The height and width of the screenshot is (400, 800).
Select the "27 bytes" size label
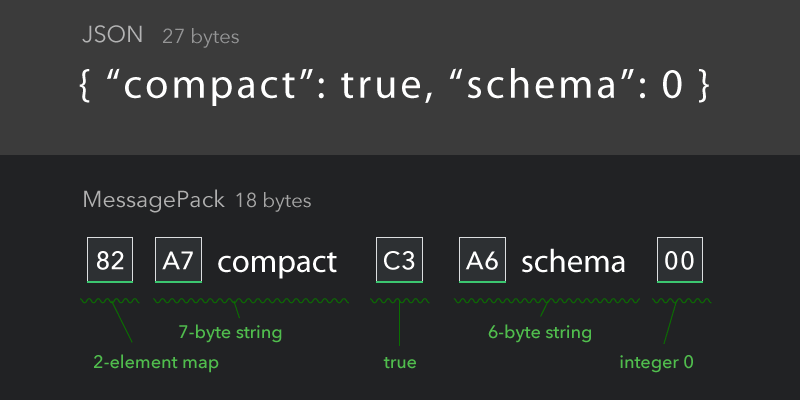point(200,38)
